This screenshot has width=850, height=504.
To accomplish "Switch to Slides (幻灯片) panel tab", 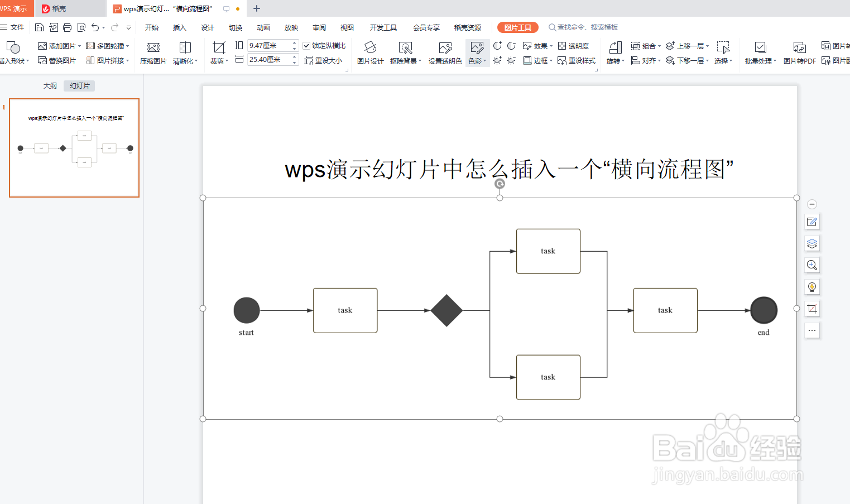I will pyautogui.click(x=79, y=86).
